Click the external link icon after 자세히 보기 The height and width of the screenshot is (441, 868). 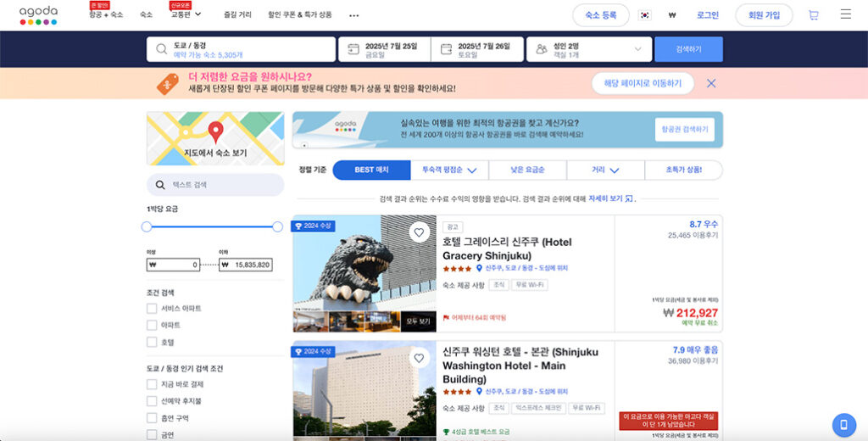629,198
